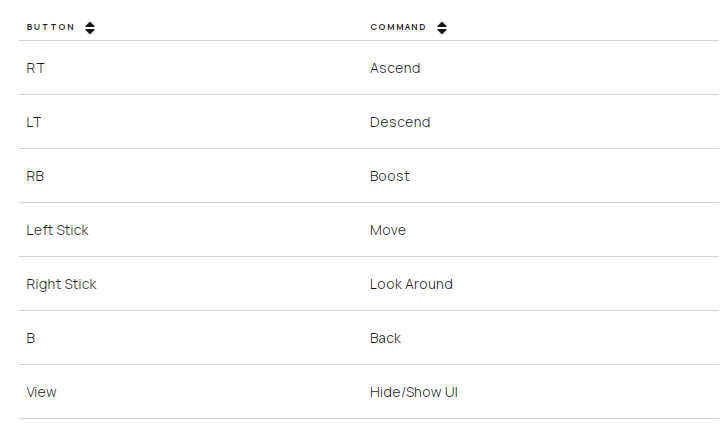Select the Boost command cell
Screen dimensions: 721x429
(389, 176)
